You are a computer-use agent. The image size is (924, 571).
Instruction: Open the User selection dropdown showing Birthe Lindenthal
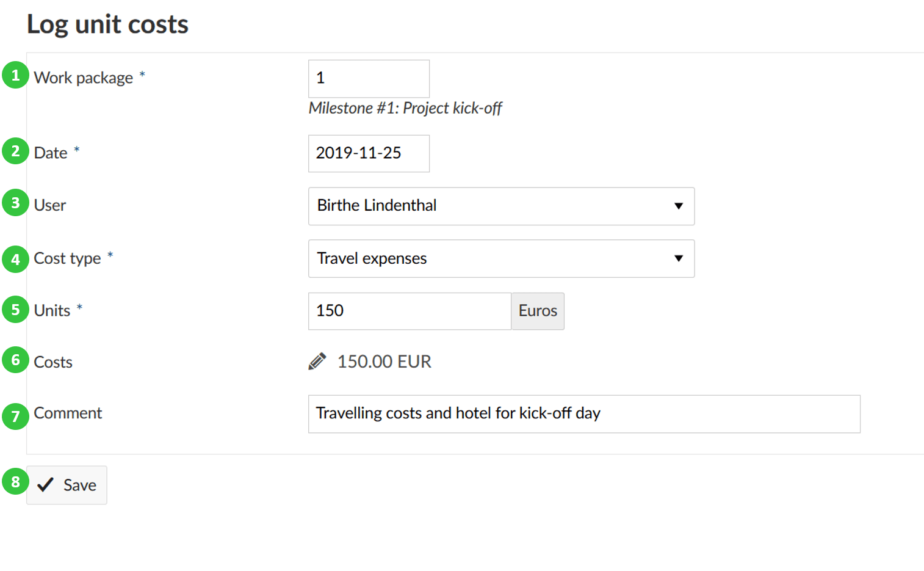click(500, 206)
